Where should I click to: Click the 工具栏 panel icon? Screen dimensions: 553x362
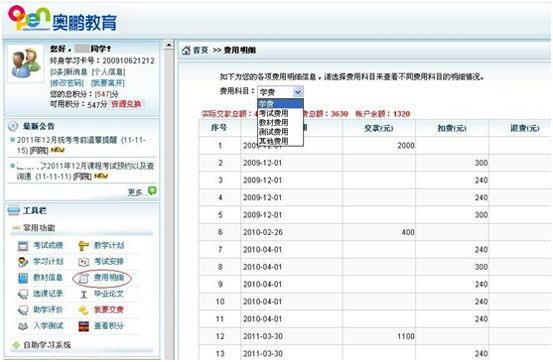pos(13,211)
